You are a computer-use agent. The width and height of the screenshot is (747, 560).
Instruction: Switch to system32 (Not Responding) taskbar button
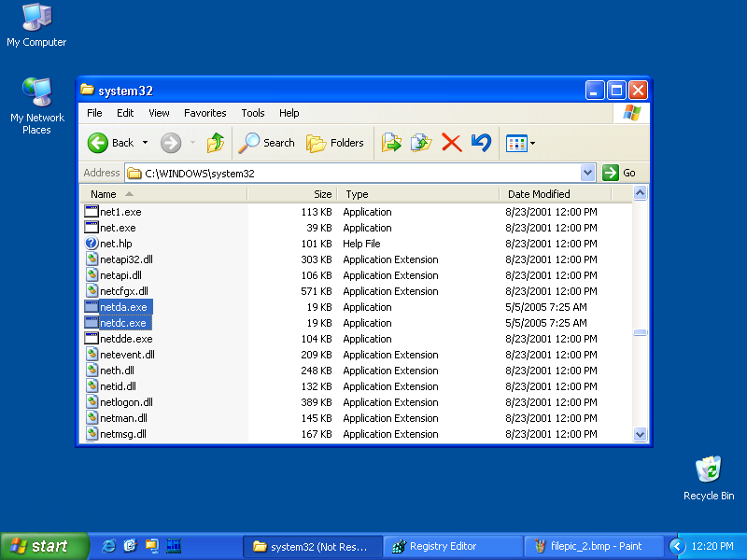pos(313,546)
